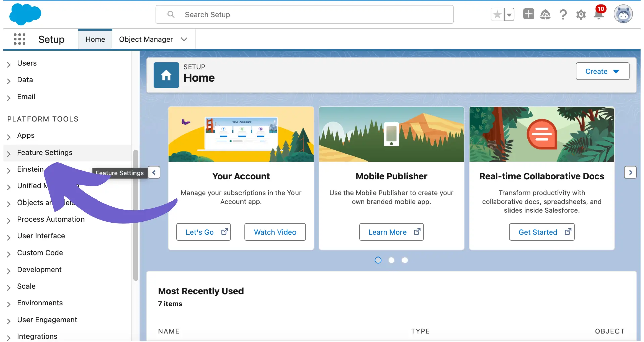Open the Create dropdown button
644x342 pixels.
pyautogui.click(x=602, y=71)
